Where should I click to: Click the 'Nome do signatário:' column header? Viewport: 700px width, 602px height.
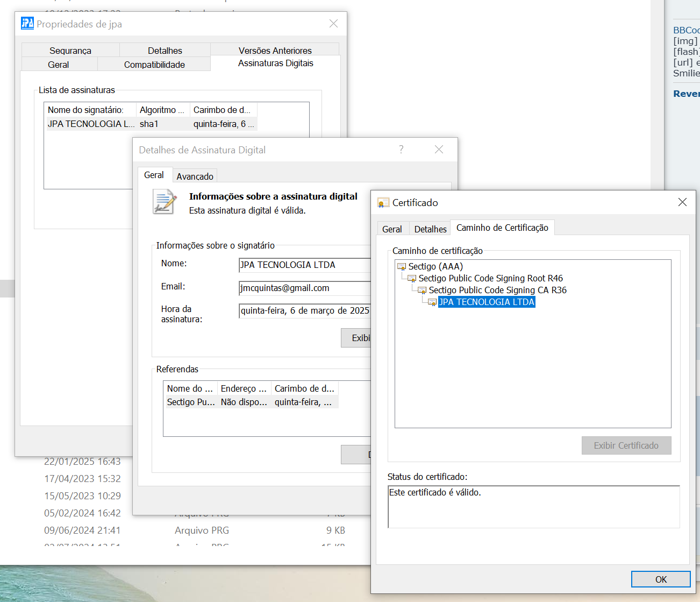tap(90, 110)
